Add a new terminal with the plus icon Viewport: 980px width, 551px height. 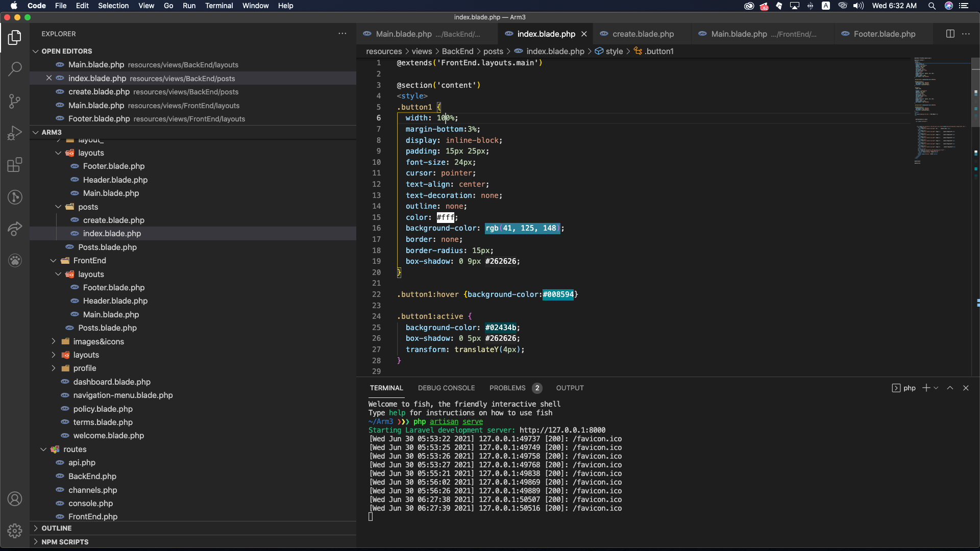click(x=927, y=388)
